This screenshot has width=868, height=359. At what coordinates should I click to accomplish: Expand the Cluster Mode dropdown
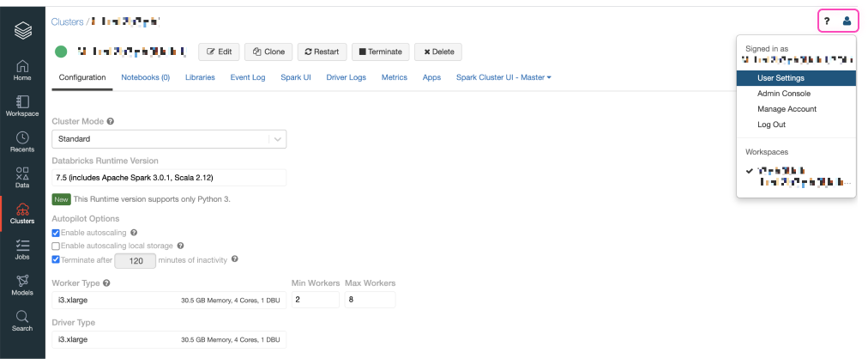point(169,139)
